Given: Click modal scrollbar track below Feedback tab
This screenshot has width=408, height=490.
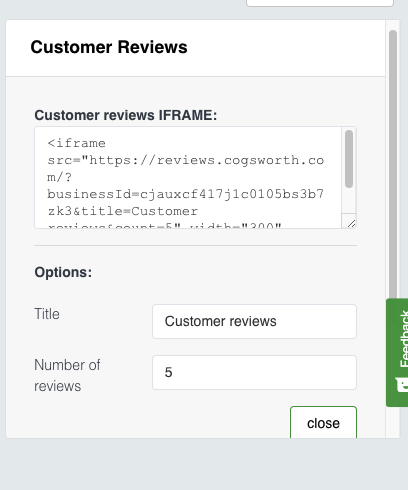Looking at the screenshot, I should pyautogui.click(x=393, y=422).
